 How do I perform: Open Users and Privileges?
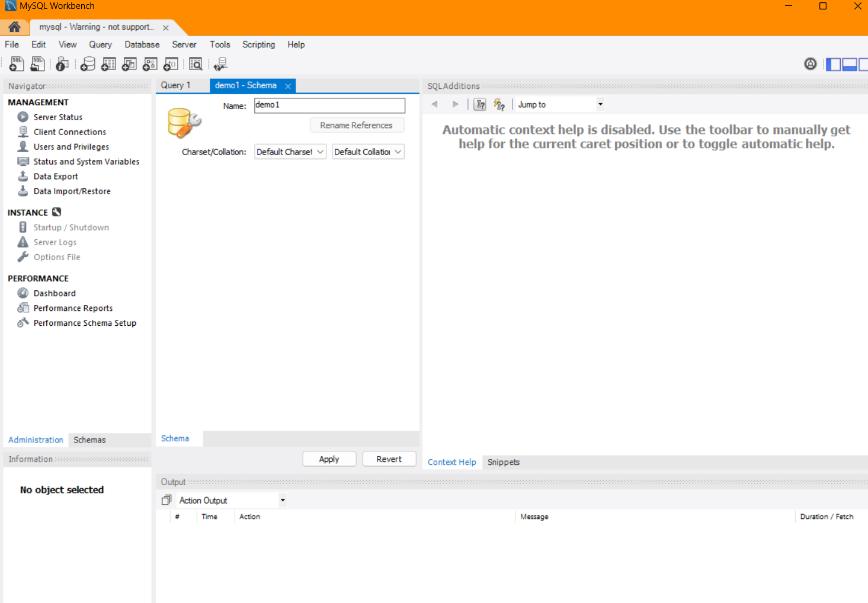coord(71,147)
